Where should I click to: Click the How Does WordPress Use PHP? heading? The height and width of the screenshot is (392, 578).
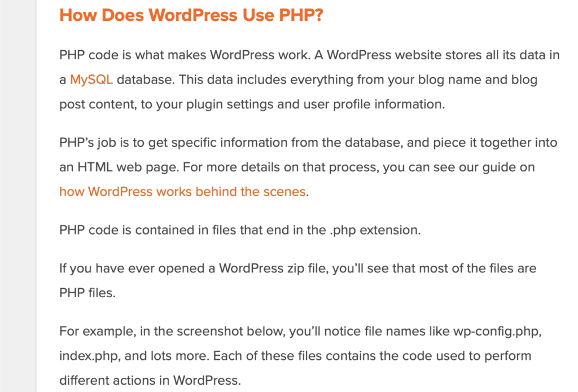191,15
